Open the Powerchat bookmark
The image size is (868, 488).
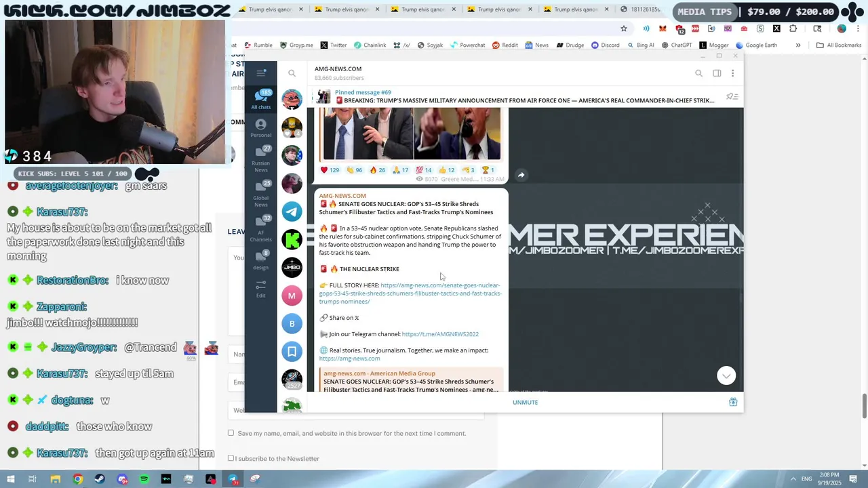click(467, 45)
